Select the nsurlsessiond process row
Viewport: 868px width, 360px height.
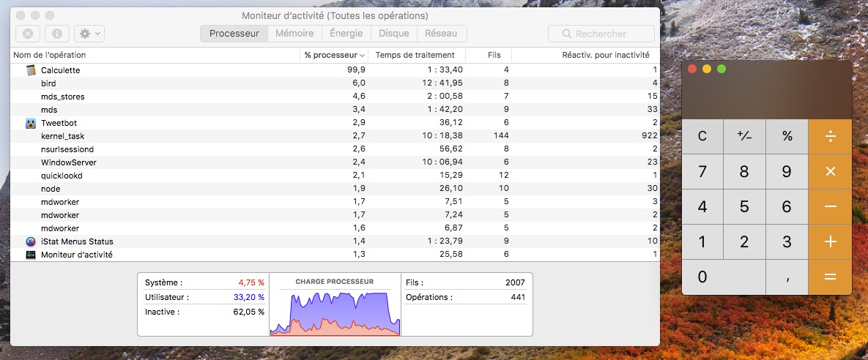pyautogui.click(x=335, y=149)
